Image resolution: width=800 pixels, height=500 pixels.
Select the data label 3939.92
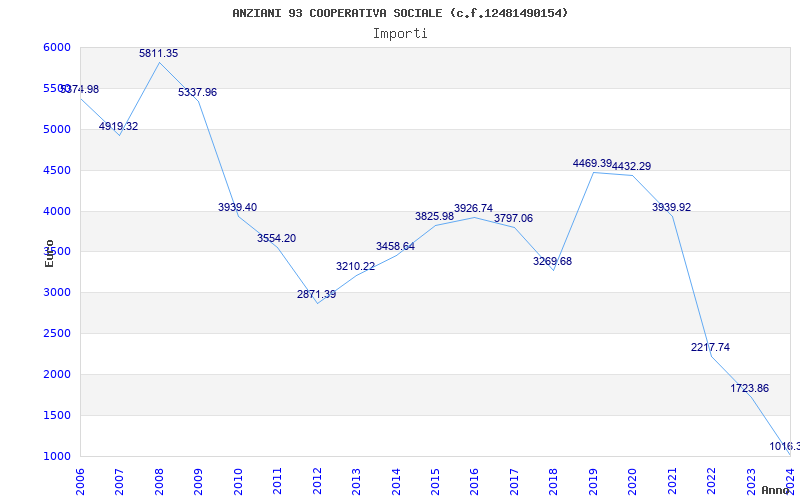671,207
